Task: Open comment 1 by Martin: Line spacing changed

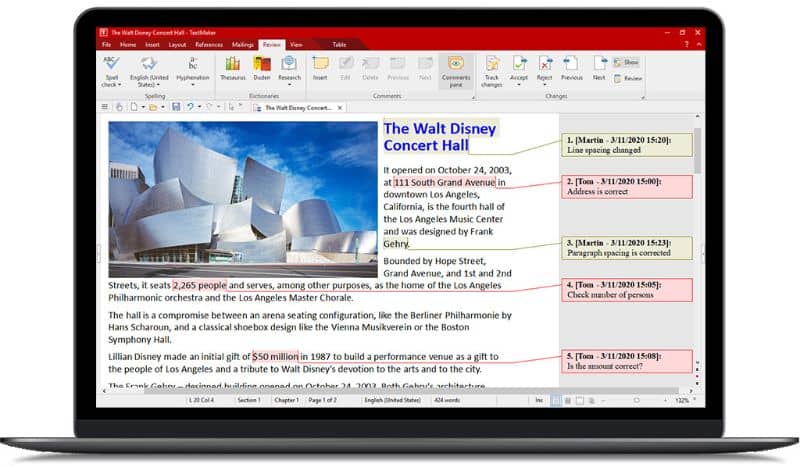Action: point(627,145)
